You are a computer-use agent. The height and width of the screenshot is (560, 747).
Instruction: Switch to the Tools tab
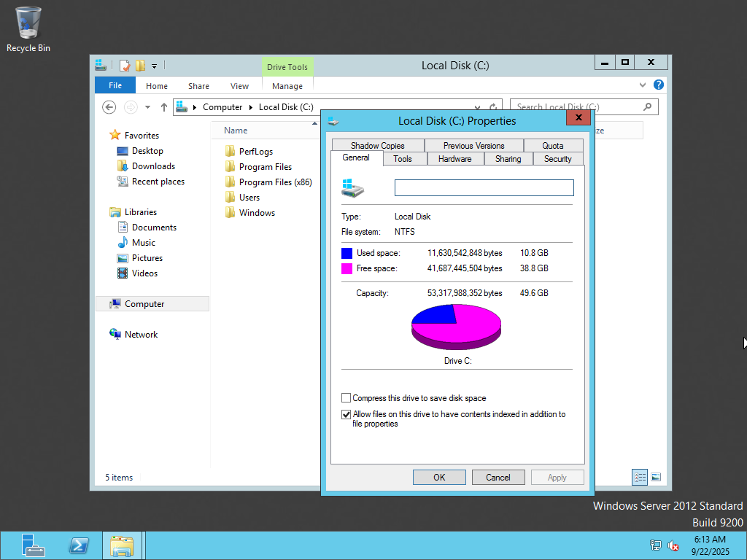coord(402,159)
